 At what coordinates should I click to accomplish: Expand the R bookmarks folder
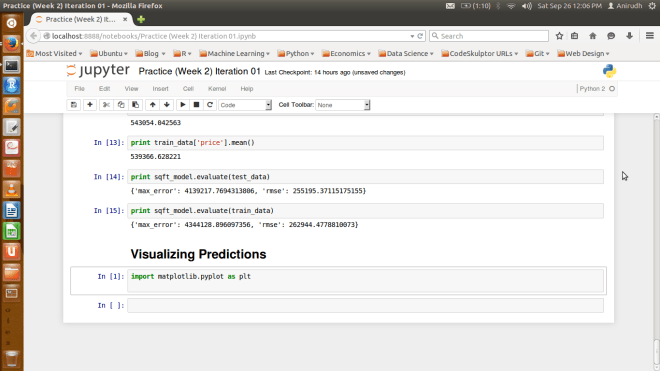point(182,53)
